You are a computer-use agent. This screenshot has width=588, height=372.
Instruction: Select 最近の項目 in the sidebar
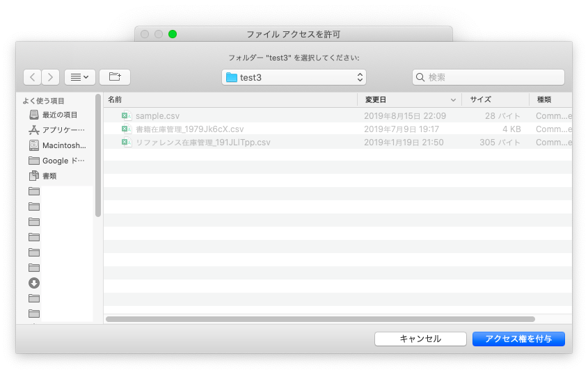[59, 115]
